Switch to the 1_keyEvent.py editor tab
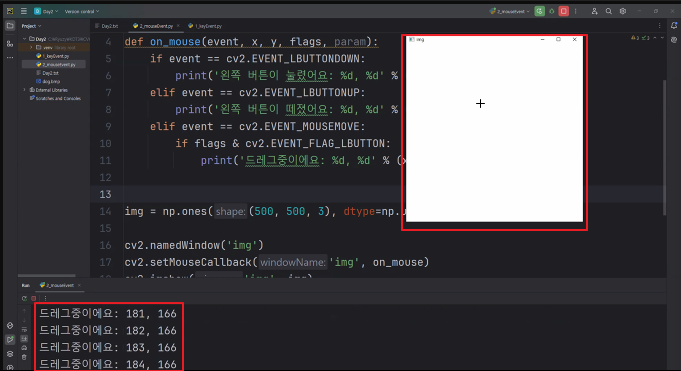Viewport: 681px width, 371px height. (205, 26)
